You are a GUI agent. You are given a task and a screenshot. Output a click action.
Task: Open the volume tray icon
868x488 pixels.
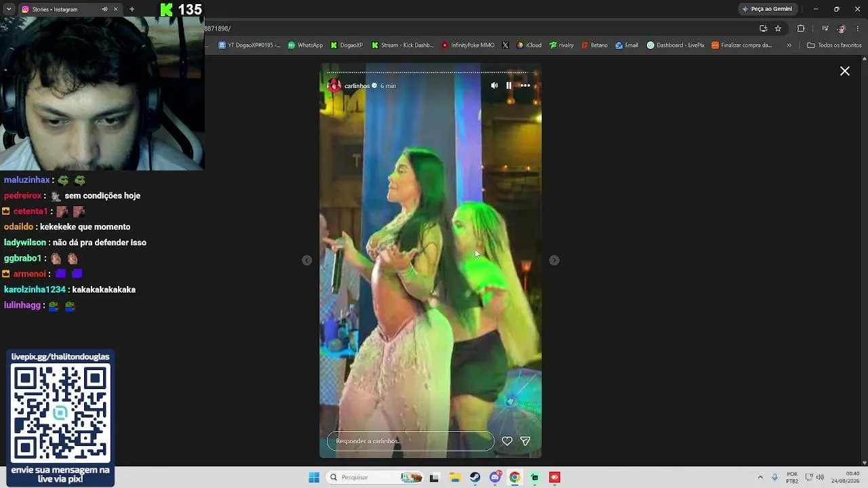(820, 477)
